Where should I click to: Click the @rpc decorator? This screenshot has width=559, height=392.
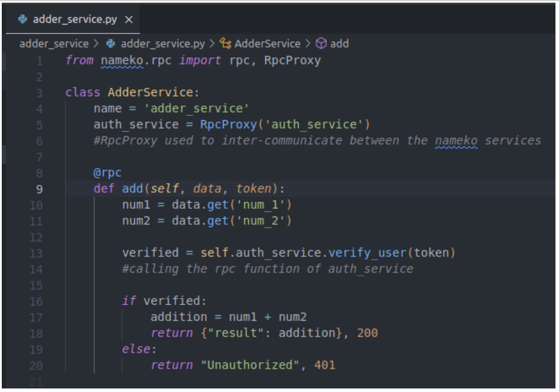point(107,173)
